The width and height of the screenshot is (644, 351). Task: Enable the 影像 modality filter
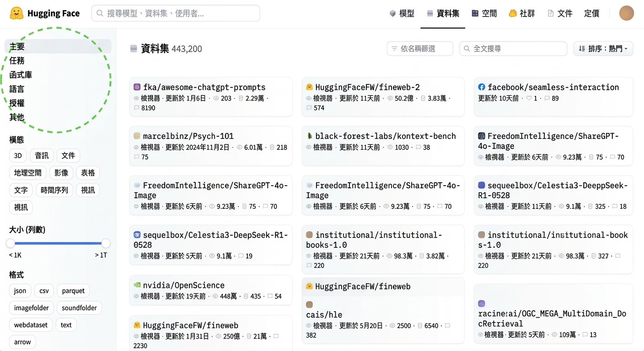pyautogui.click(x=61, y=173)
